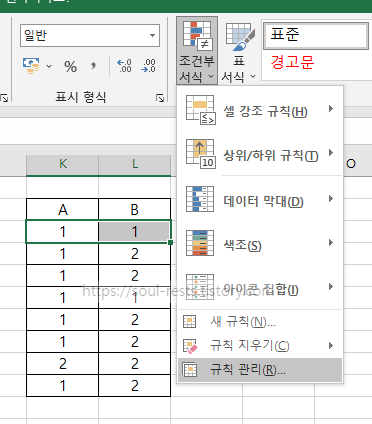Click column K cell with value 2
The width and height of the screenshot is (372, 424).
coord(63,364)
